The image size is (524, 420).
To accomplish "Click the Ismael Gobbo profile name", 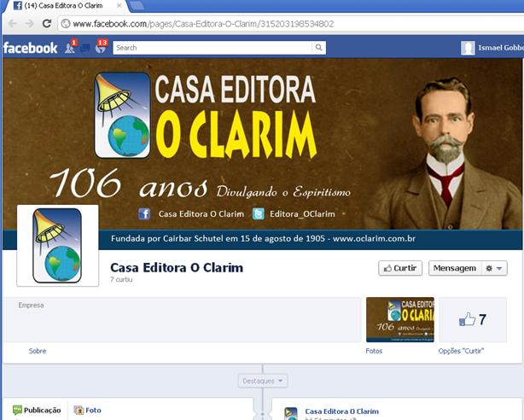I will click(501, 48).
